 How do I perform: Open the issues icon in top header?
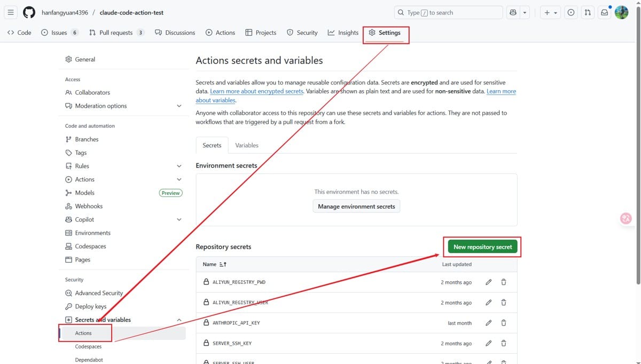point(571,12)
